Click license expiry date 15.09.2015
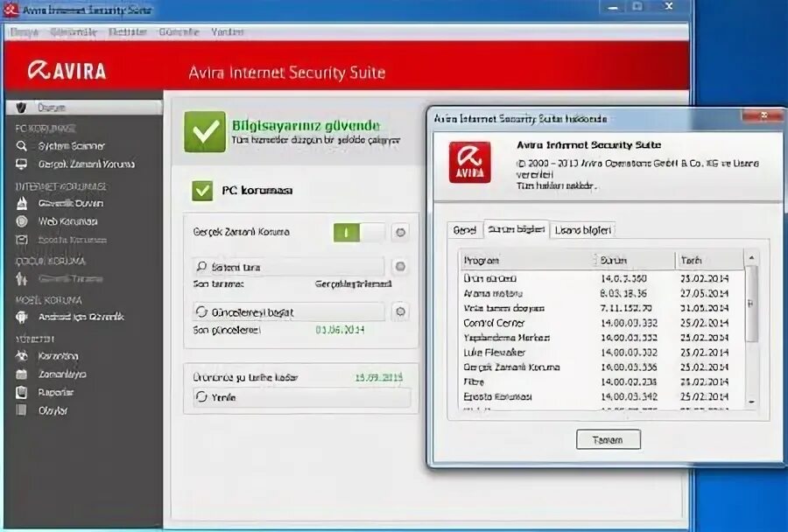Image resolution: width=788 pixels, height=532 pixels. pos(379,378)
